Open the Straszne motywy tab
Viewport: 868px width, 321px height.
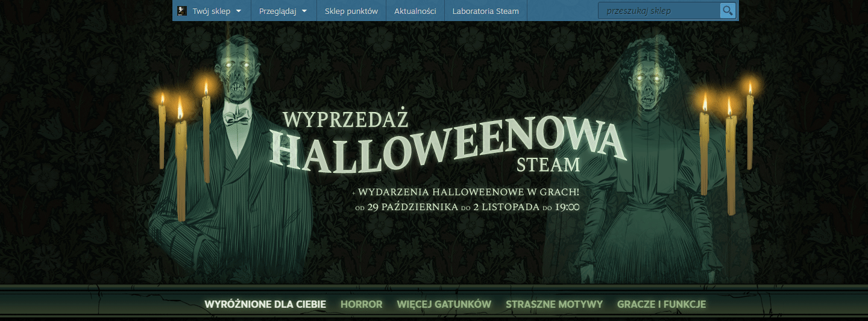[x=555, y=304]
